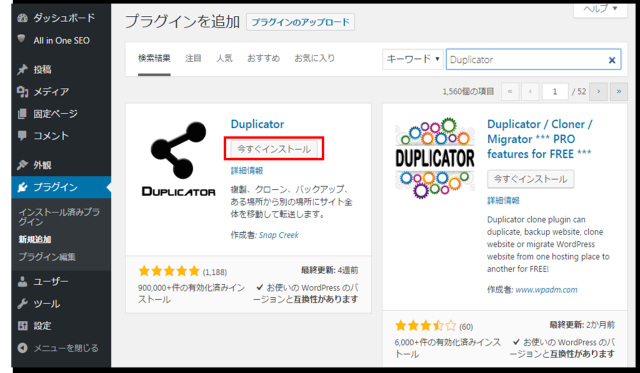The width and height of the screenshot is (640, 373).
Task: Click the Dashboard gauge icon
Action: click(22, 18)
